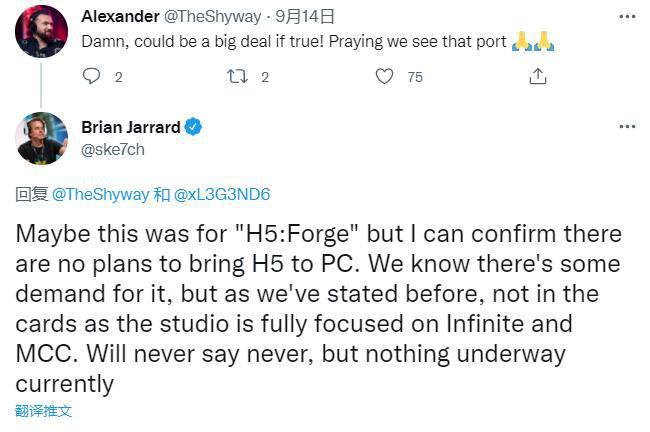Click the 9月14日 tweet date
Screen dimensions: 650x432
pos(305,17)
